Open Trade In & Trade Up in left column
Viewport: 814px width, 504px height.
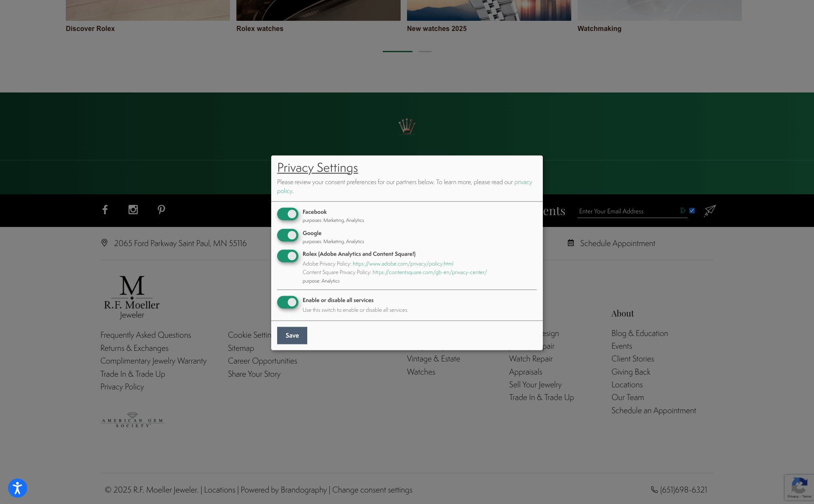pyautogui.click(x=133, y=374)
